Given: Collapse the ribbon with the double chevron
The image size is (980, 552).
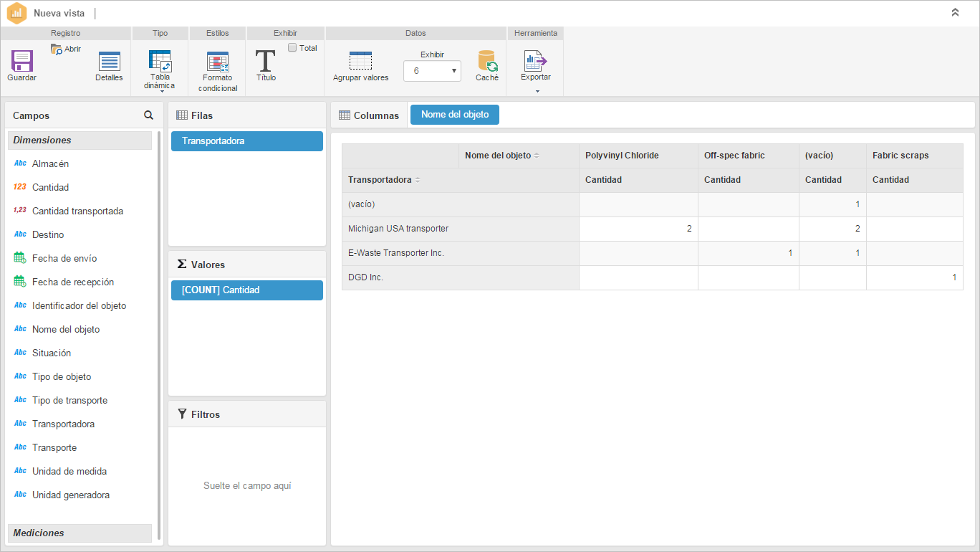Looking at the screenshot, I should pyautogui.click(x=955, y=12).
